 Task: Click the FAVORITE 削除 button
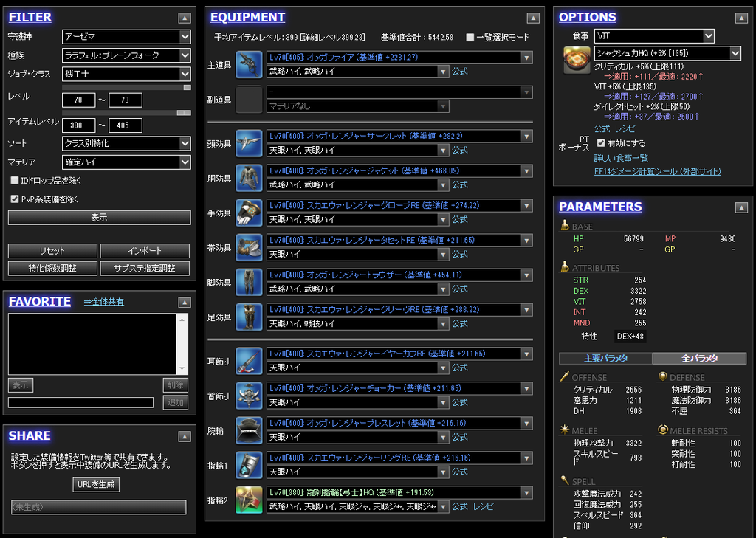click(176, 384)
